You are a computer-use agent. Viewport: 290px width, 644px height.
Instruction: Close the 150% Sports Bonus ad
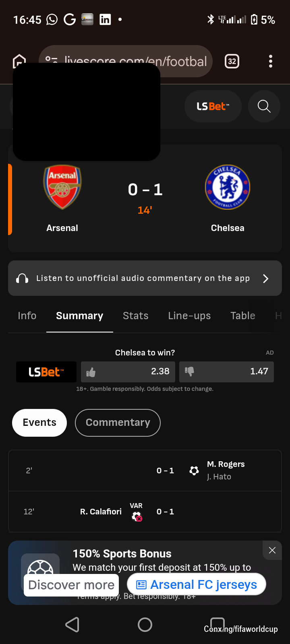(272, 550)
